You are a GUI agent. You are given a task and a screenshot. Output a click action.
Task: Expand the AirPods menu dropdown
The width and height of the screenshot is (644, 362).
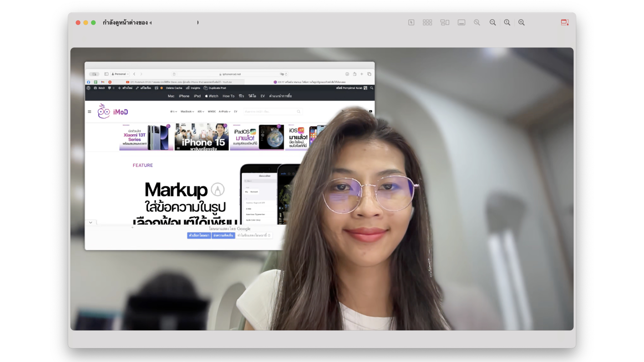pos(224,112)
